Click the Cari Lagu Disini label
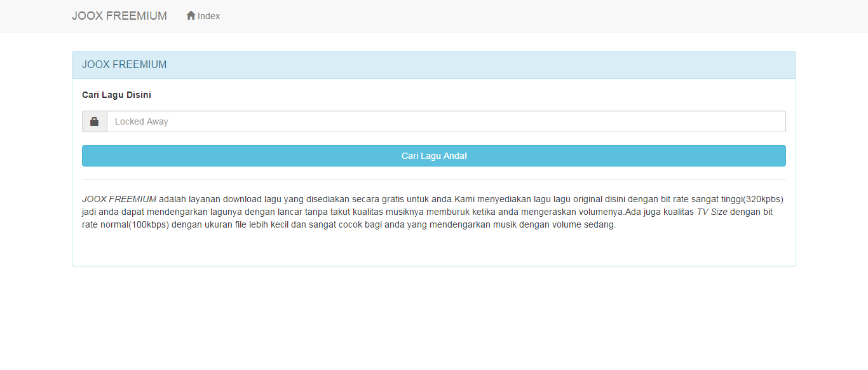Screen dimensions: 868x370 116,95
